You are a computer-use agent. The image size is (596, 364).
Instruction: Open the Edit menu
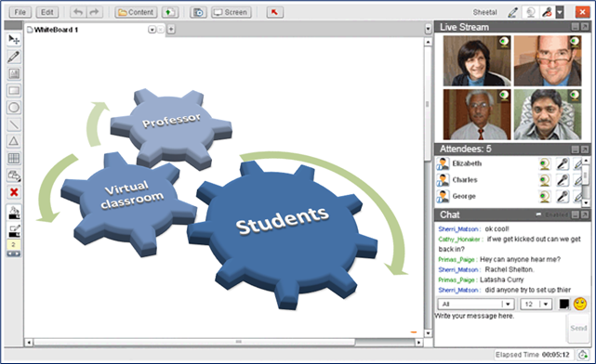(x=47, y=12)
